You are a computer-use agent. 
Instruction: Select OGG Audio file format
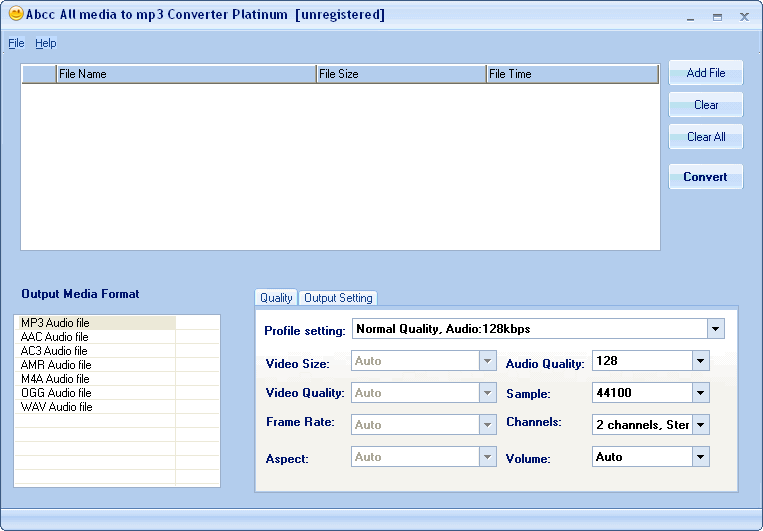pos(55,393)
